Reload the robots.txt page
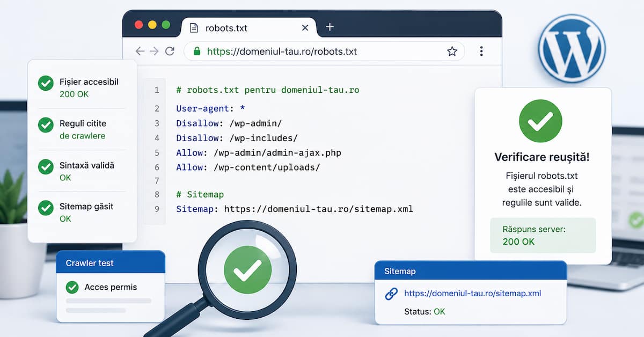This screenshot has height=337, width=644. (x=170, y=52)
